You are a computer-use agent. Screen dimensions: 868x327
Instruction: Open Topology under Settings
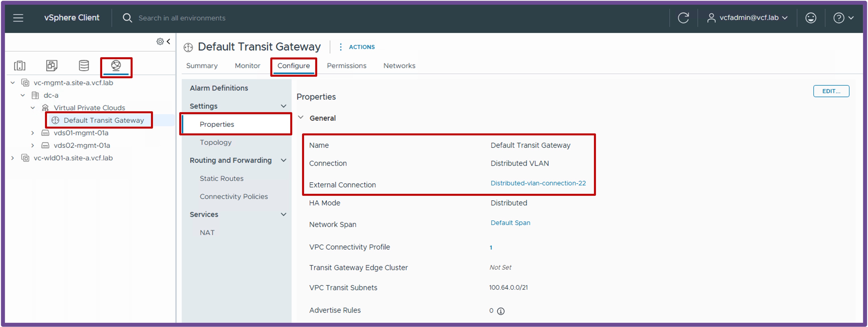tap(216, 142)
